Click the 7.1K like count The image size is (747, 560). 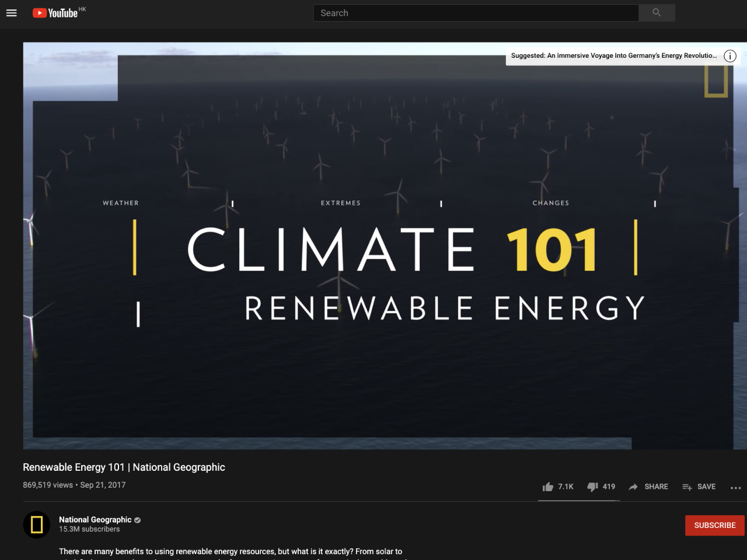point(566,487)
